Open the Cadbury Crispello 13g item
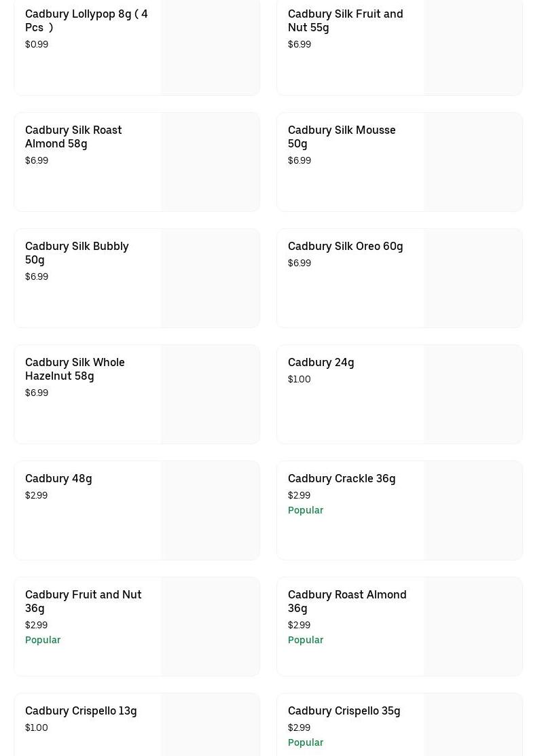The image size is (546, 756). [81, 710]
